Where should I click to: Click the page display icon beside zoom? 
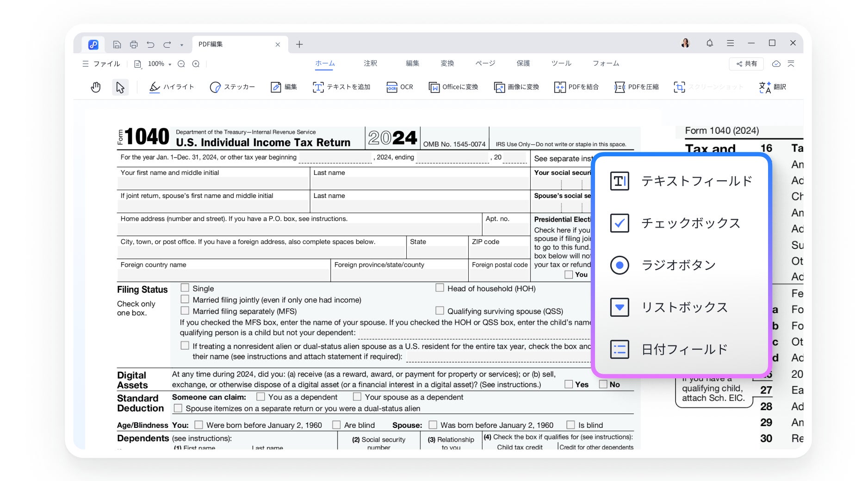[x=137, y=64]
